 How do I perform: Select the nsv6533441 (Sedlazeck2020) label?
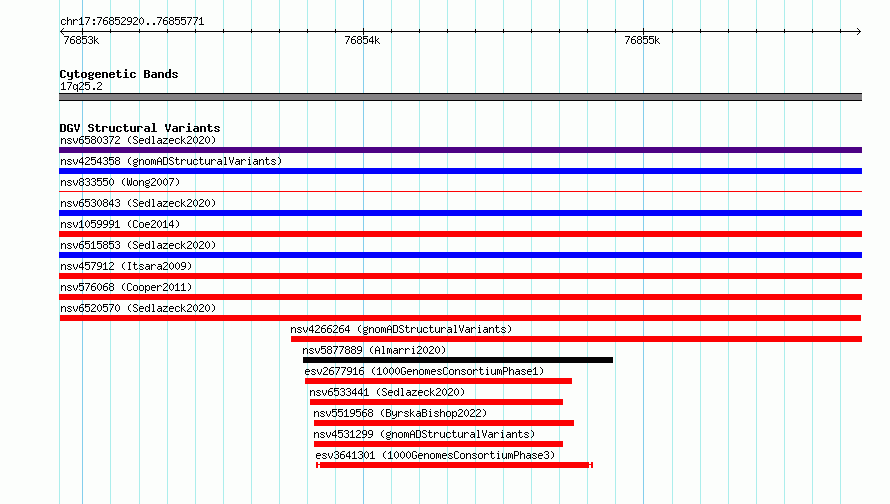387,392
